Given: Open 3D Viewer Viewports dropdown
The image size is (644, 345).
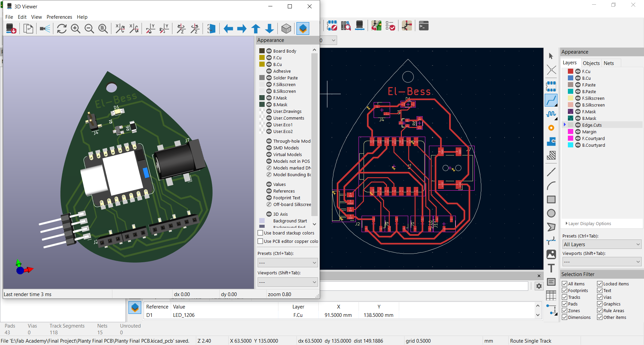Looking at the screenshot, I should click(287, 282).
